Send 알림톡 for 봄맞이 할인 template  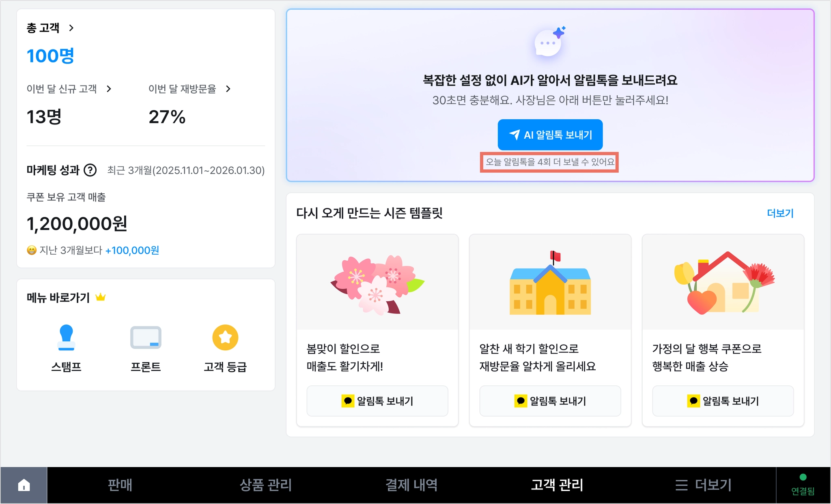tap(377, 401)
